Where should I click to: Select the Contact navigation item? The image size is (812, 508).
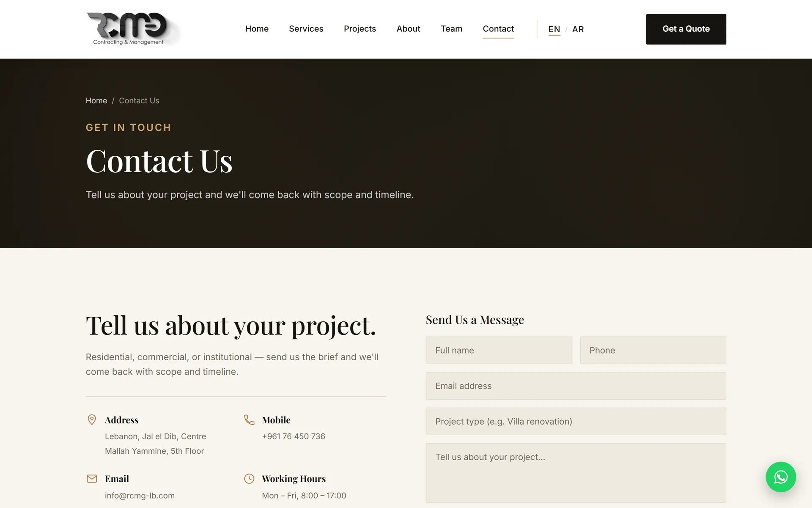tap(498, 29)
